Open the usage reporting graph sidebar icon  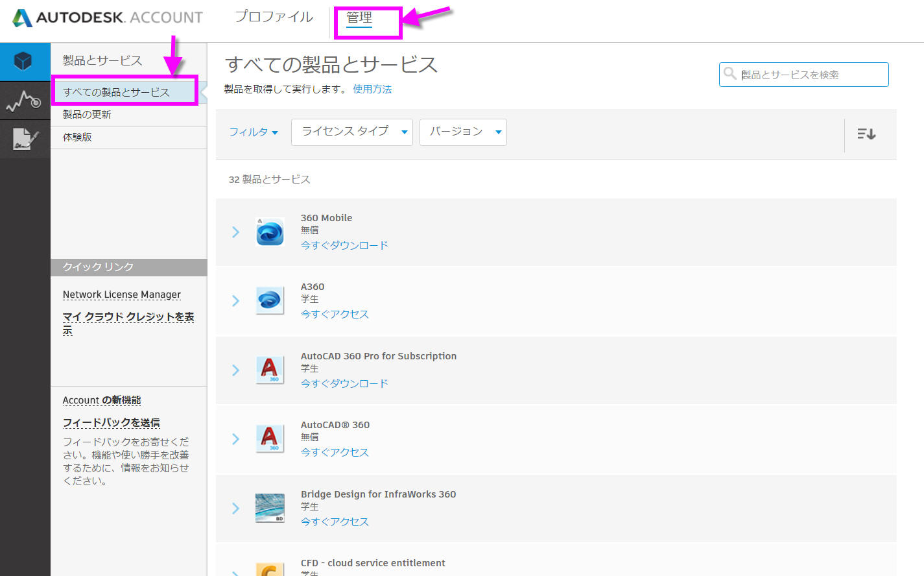(x=25, y=101)
